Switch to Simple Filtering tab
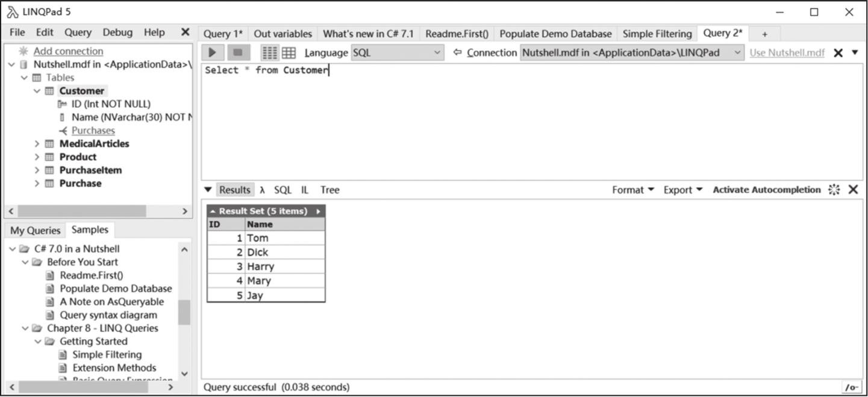 click(657, 34)
